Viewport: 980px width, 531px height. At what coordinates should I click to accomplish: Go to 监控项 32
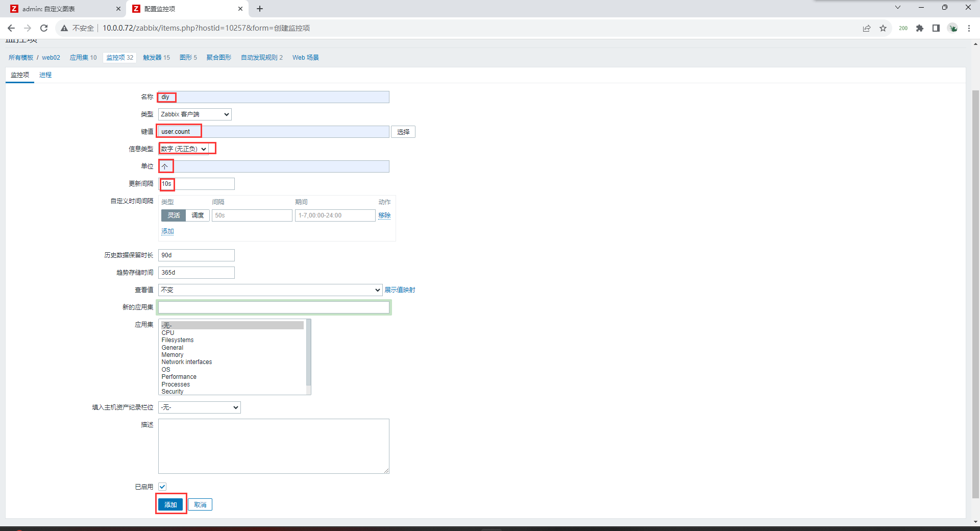(120, 58)
